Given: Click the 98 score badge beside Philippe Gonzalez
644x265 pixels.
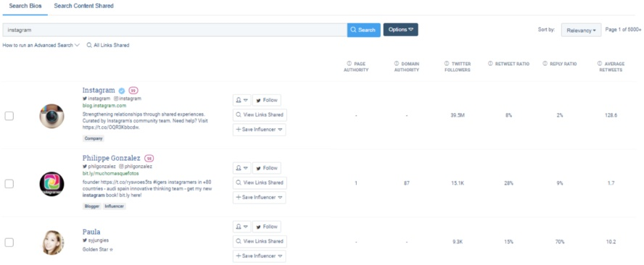Looking at the screenshot, I should coord(149,159).
